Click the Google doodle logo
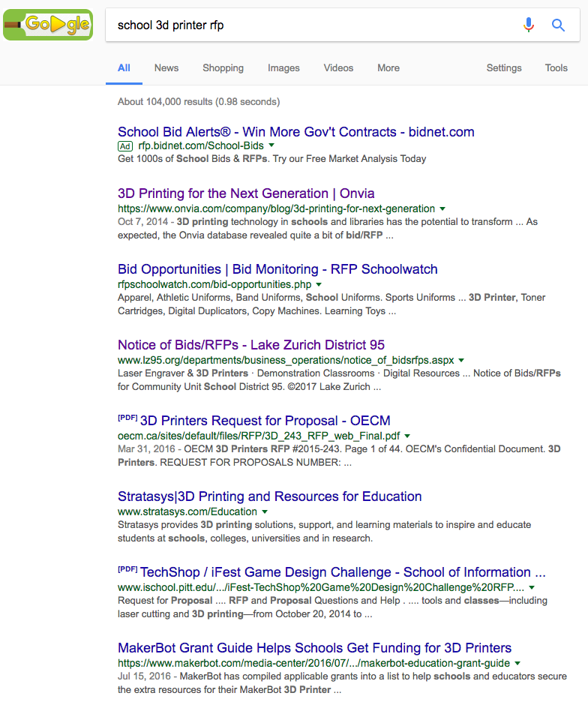 pos(48,25)
